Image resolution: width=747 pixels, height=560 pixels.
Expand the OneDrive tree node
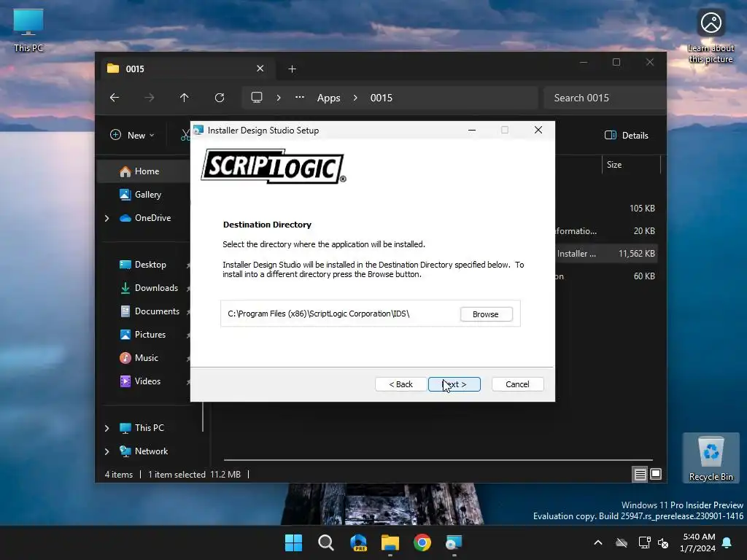(107, 218)
